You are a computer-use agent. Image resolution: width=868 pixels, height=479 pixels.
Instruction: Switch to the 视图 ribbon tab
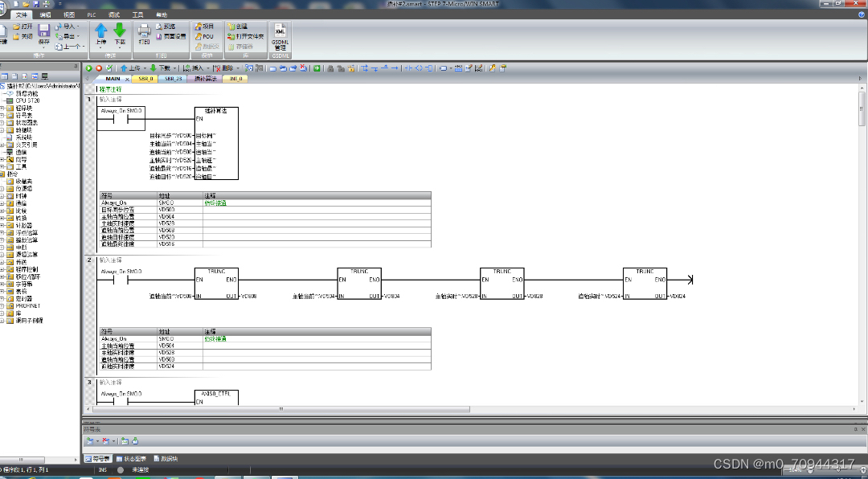pyautogui.click(x=68, y=15)
